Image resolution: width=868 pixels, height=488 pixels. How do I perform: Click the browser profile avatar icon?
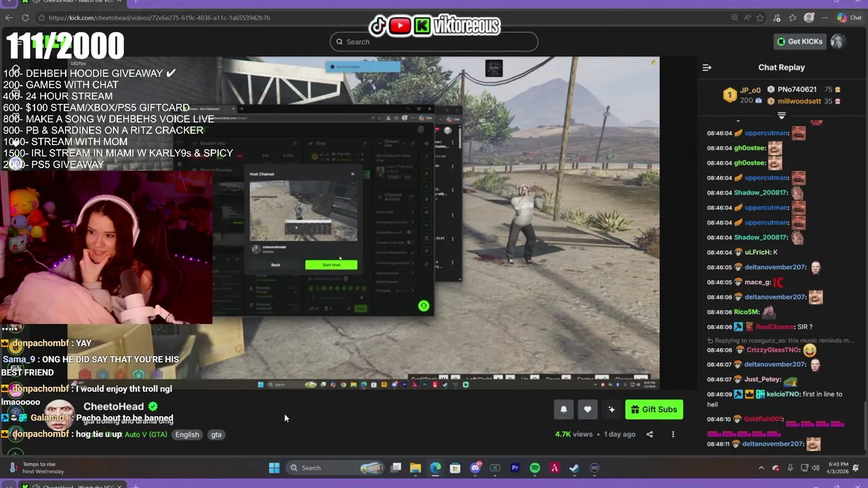coord(808,18)
